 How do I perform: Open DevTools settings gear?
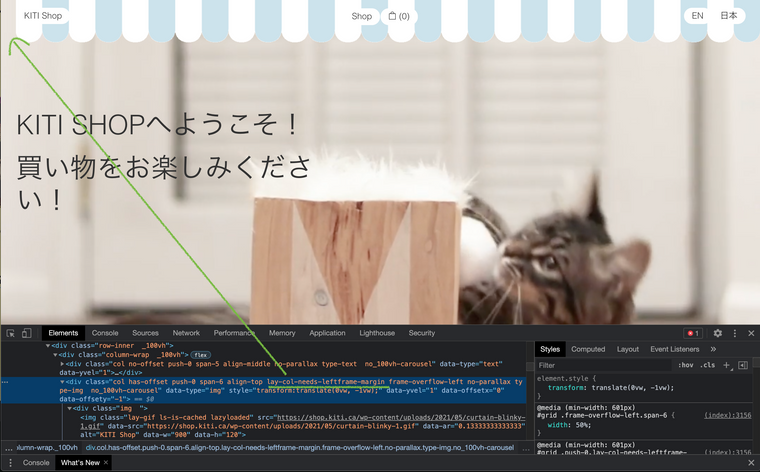pos(717,333)
